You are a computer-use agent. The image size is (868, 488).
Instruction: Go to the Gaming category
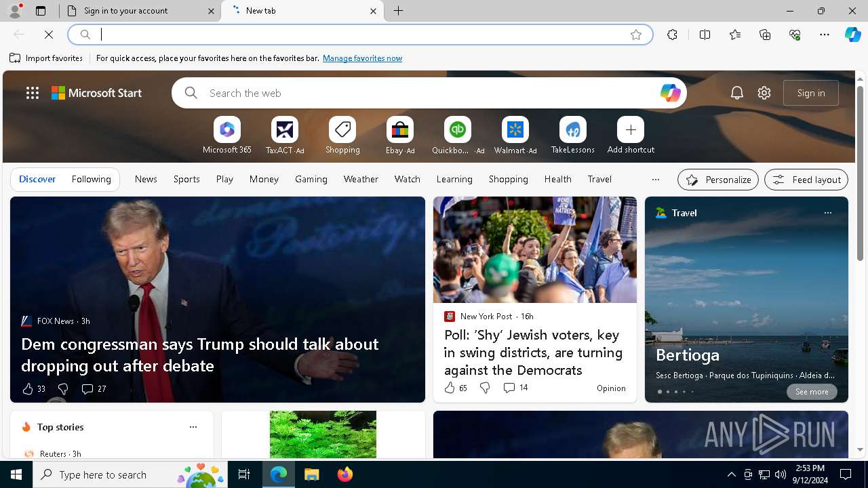pos(311,179)
